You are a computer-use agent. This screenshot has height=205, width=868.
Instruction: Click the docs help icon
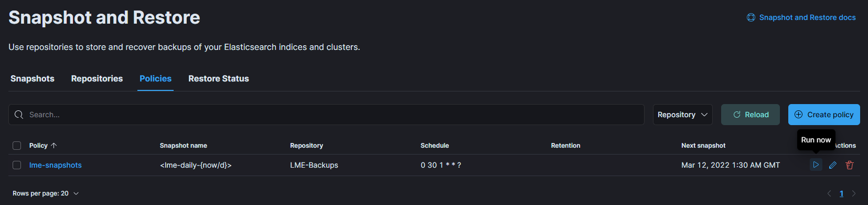pos(751,17)
